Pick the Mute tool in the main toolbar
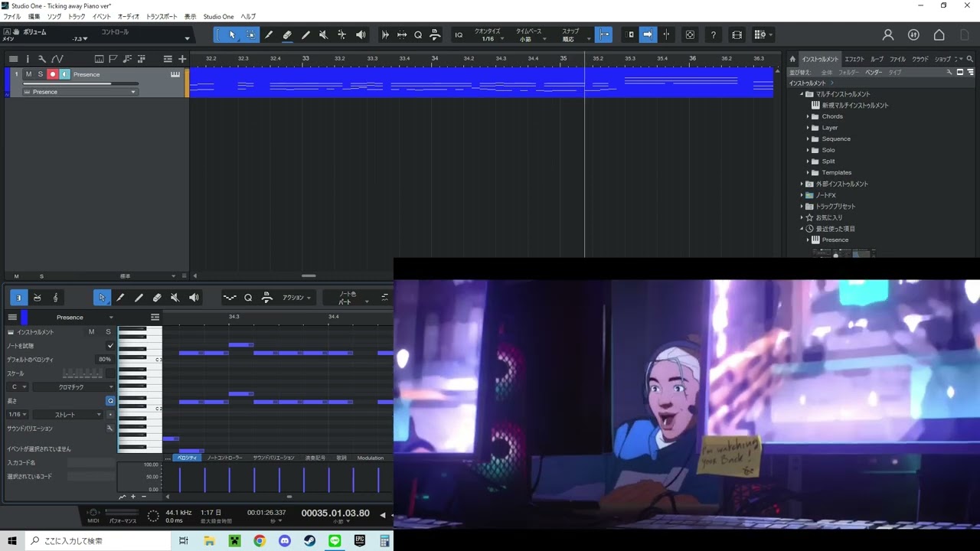The width and height of the screenshot is (980, 551). click(323, 34)
